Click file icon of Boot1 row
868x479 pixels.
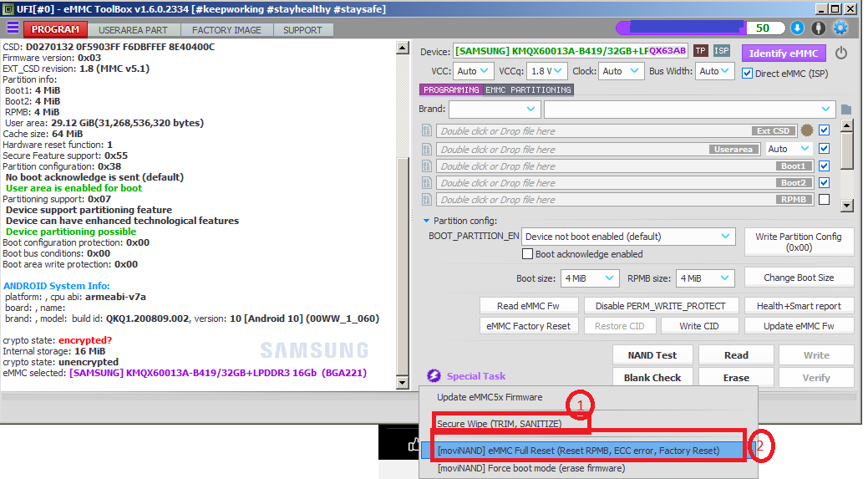[426, 166]
